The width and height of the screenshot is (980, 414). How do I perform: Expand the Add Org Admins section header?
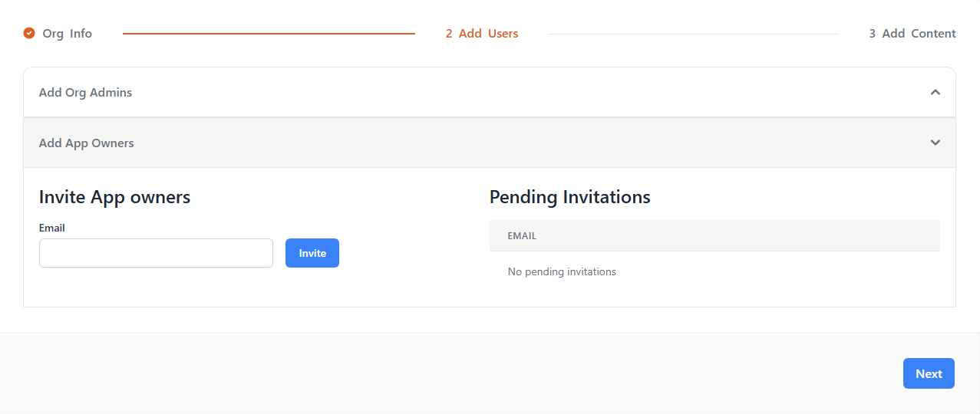tap(85, 93)
